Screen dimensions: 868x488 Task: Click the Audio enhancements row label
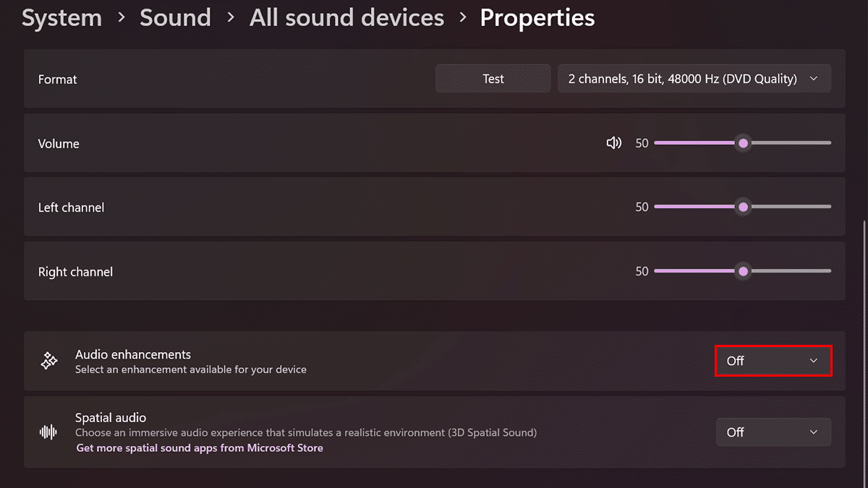pyautogui.click(x=133, y=355)
